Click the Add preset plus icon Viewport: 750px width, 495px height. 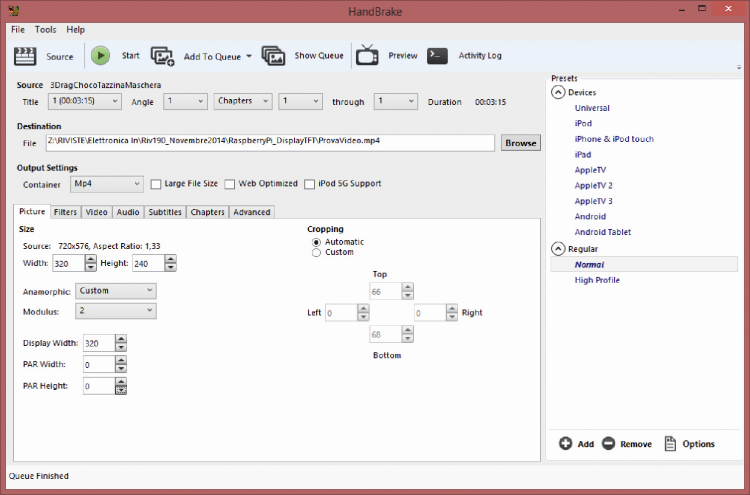[565, 443]
